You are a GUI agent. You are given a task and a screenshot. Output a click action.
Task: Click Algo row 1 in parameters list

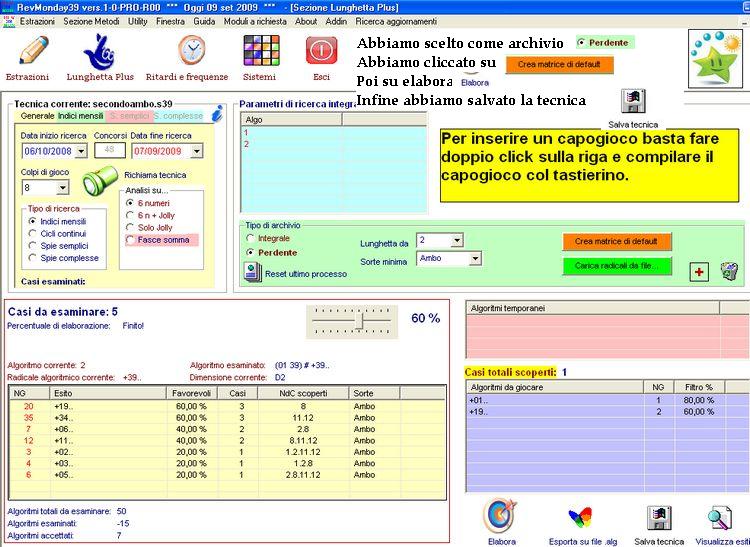click(x=333, y=132)
